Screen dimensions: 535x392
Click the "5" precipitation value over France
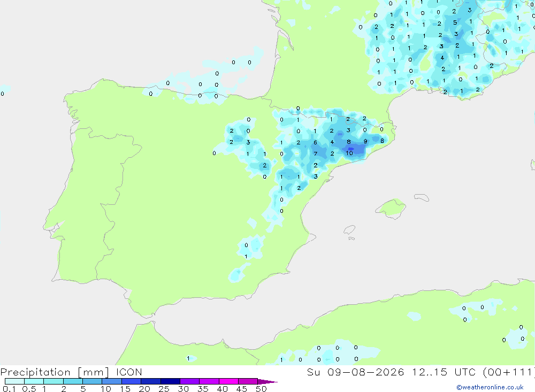455,23
